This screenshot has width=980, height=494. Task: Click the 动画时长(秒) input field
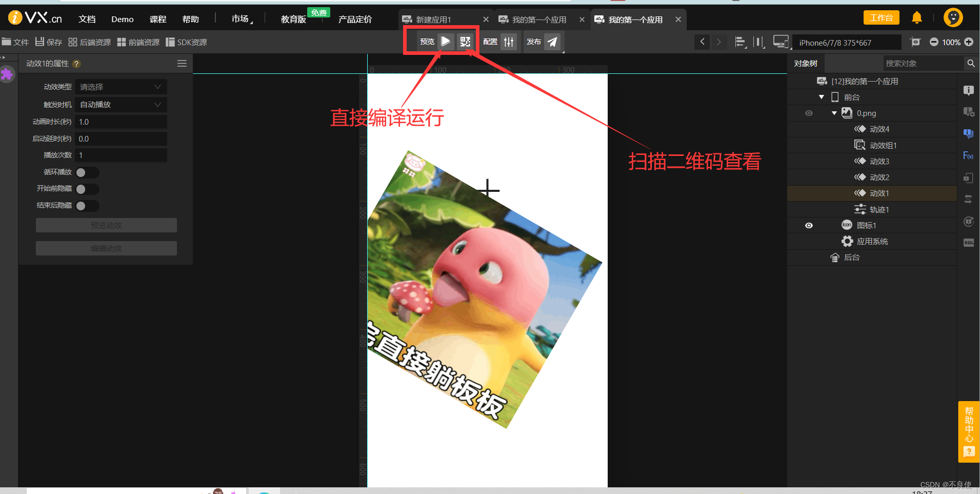[121, 122]
